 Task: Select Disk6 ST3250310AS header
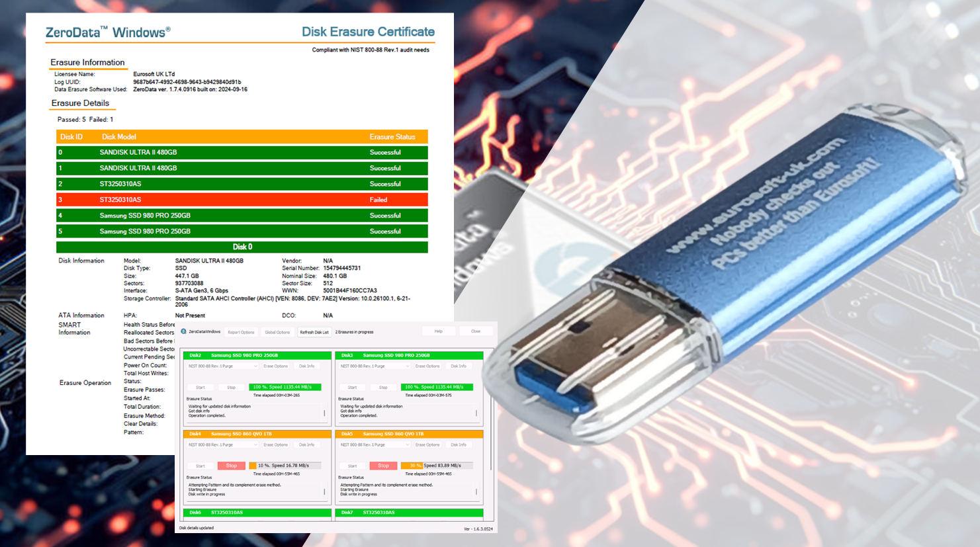click(257, 513)
